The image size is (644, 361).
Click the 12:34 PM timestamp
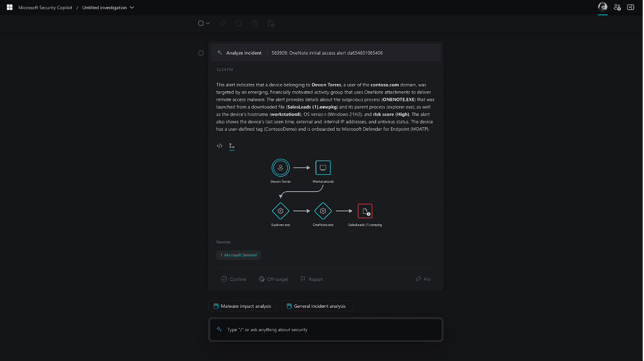coord(225,70)
